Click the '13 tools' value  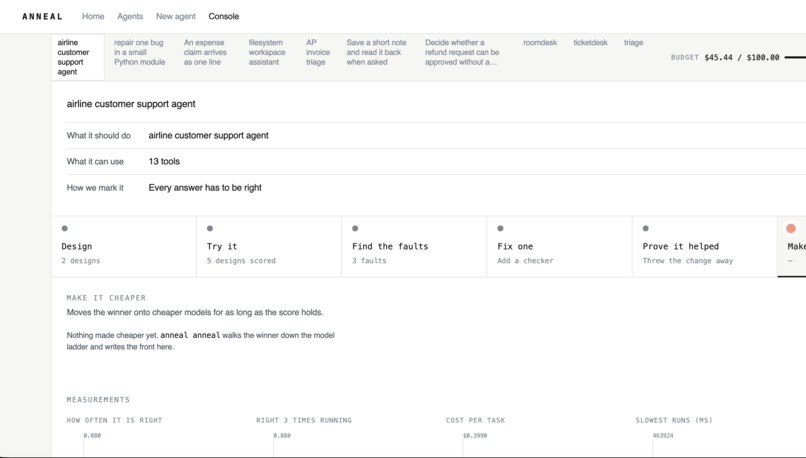164,161
